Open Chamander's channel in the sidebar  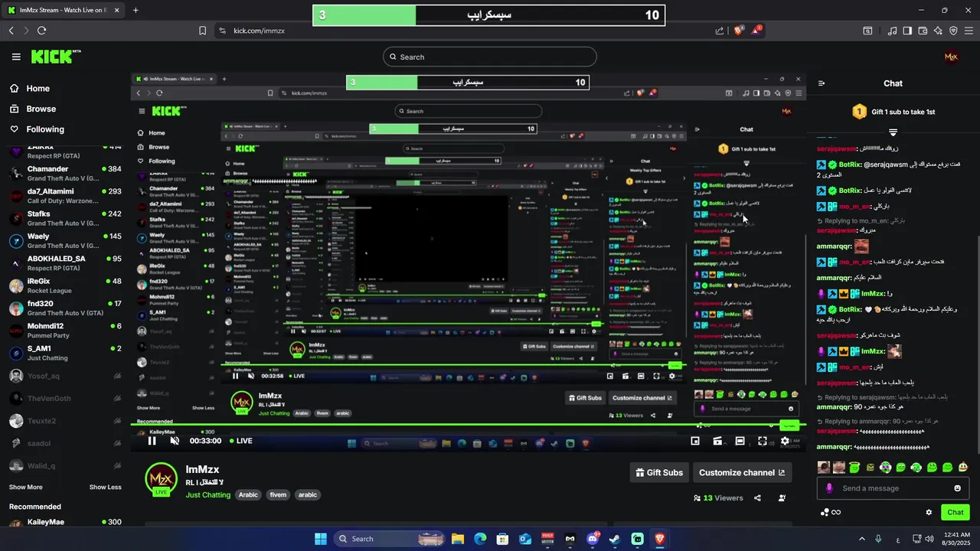coord(65,173)
